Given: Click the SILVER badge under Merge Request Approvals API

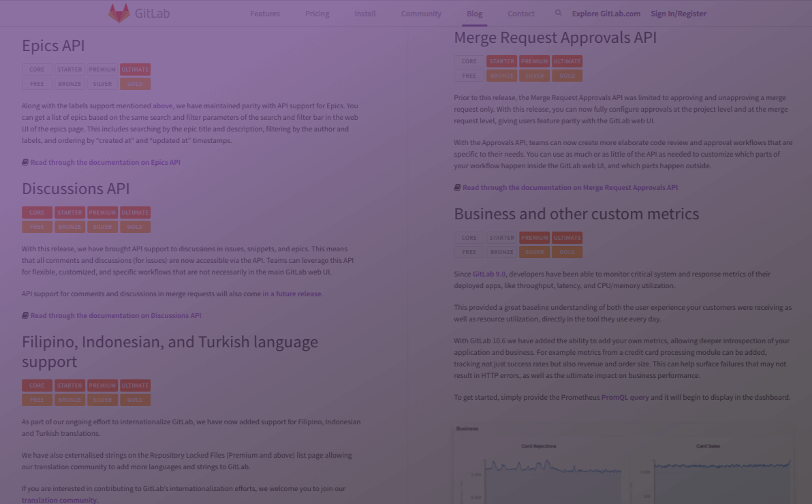Looking at the screenshot, I should (x=535, y=76).
